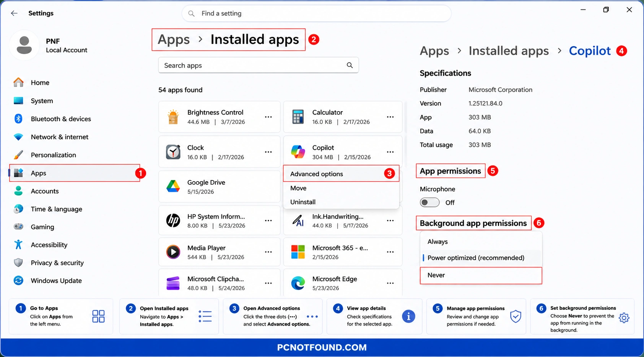The width and height of the screenshot is (644, 357).
Task: Open Apps category in left sidebar
Action: click(x=75, y=173)
